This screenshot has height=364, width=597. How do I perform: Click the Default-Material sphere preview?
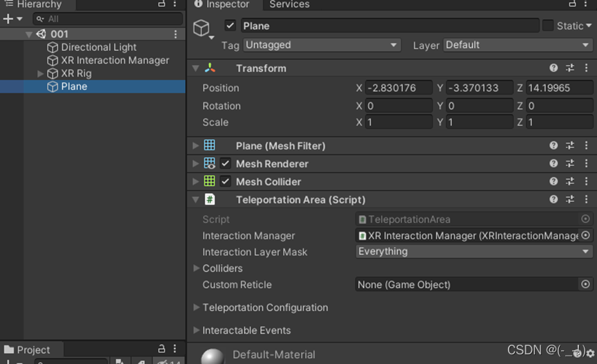pos(213,356)
